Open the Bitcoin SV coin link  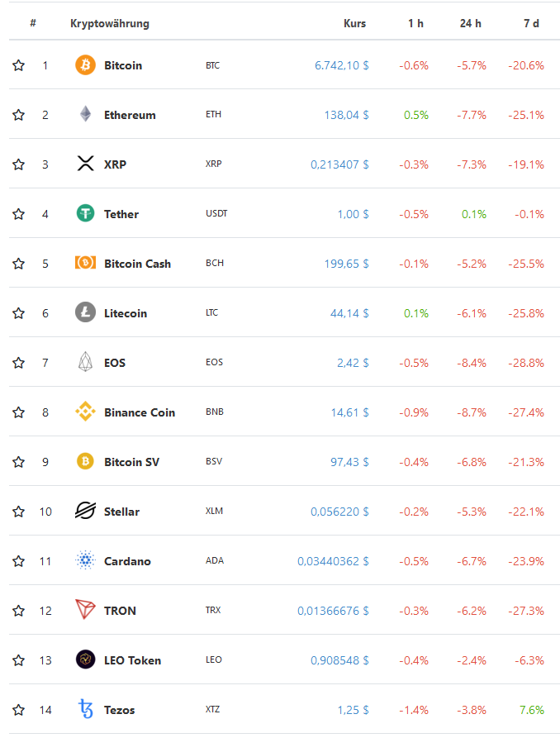(131, 462)
